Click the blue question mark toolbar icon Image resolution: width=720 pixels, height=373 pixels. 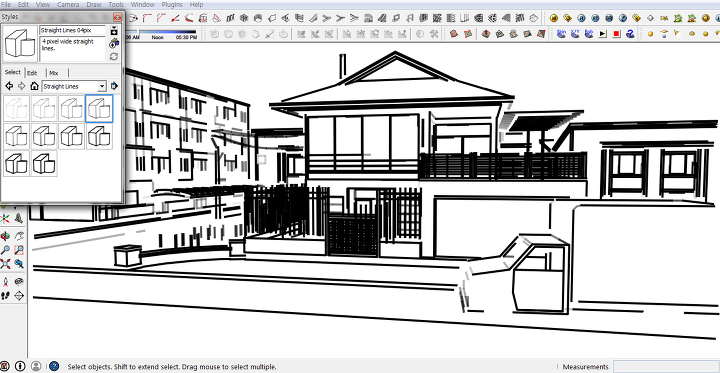click(x=630, y=34)
